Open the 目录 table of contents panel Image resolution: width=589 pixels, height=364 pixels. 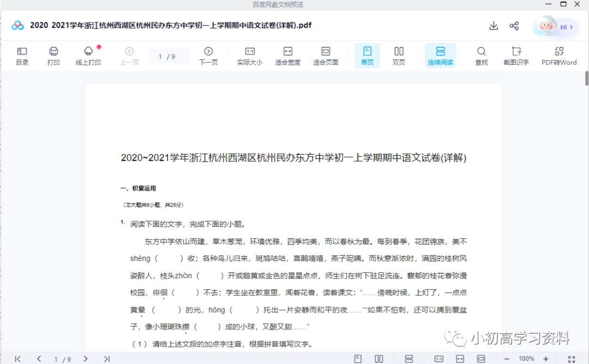coord(22,56)
